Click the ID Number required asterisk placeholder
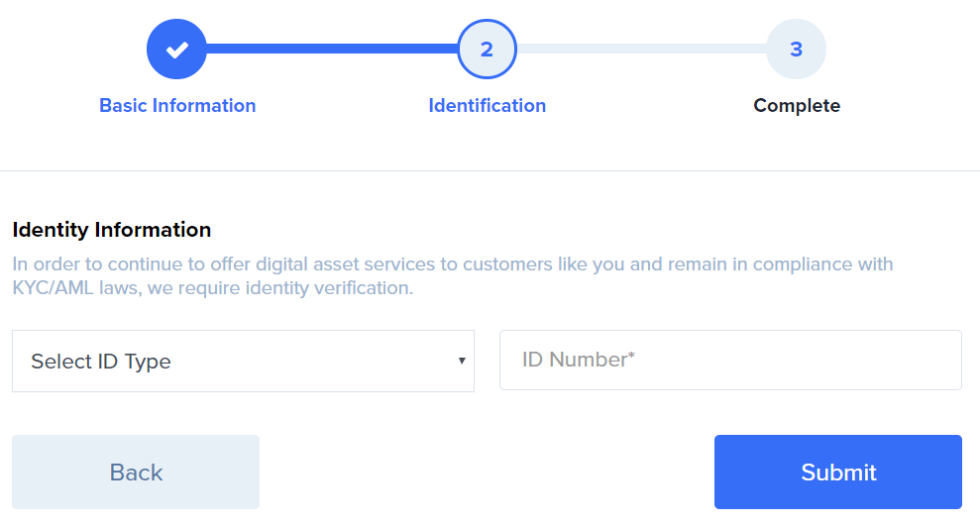980x526 pixels. tap(578, 360)
